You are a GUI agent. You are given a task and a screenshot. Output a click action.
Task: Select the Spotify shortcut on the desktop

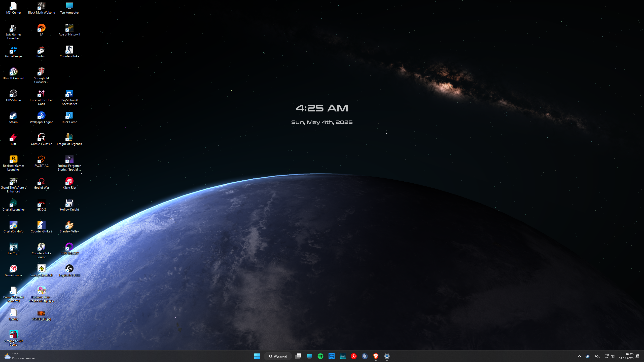[14, 314]
